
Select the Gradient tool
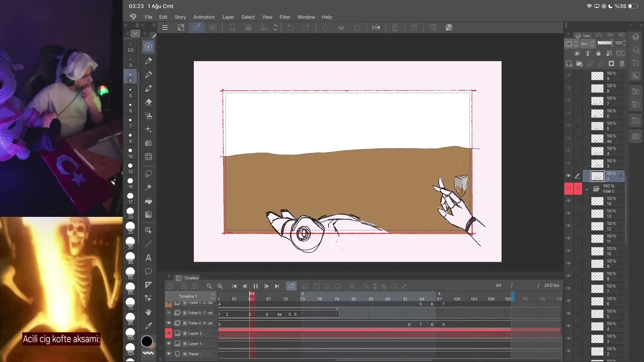[x=148, y=215]
